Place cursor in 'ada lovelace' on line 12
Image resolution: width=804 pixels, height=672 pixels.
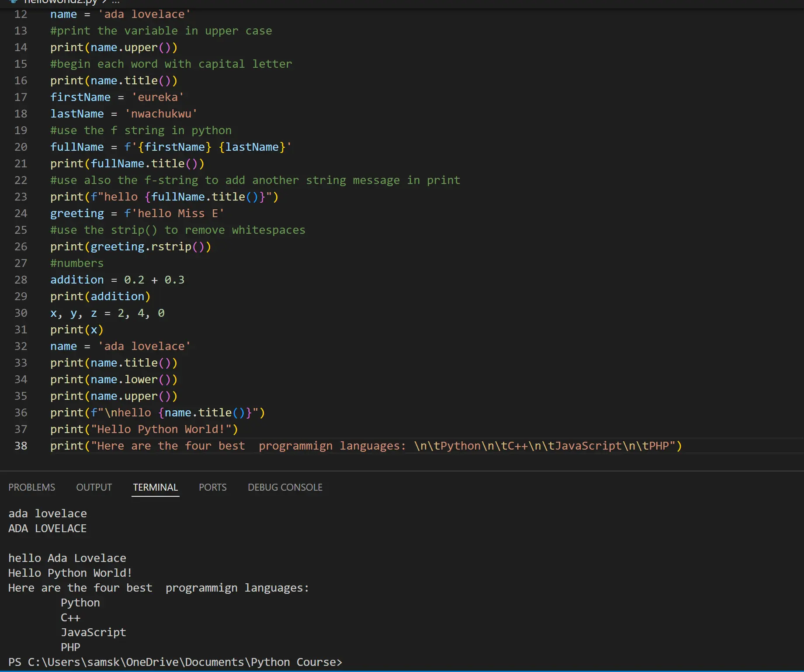tap(144, 14)
